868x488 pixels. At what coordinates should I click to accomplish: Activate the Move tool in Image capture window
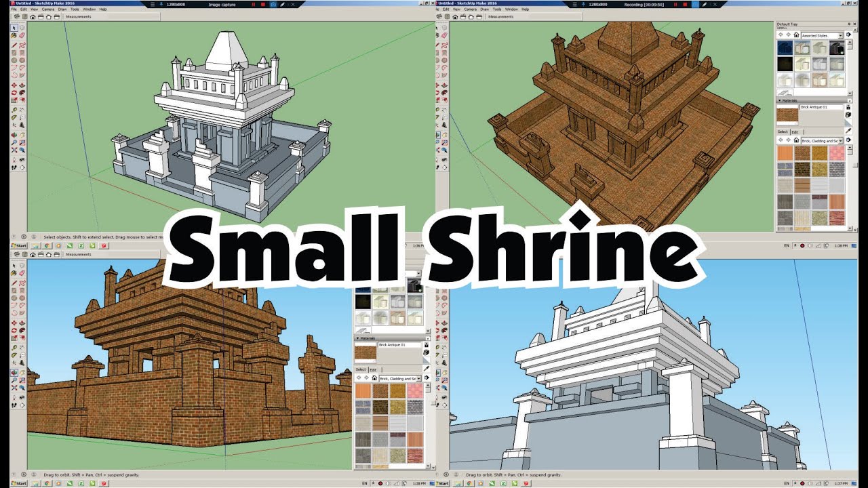click(14, 85)
